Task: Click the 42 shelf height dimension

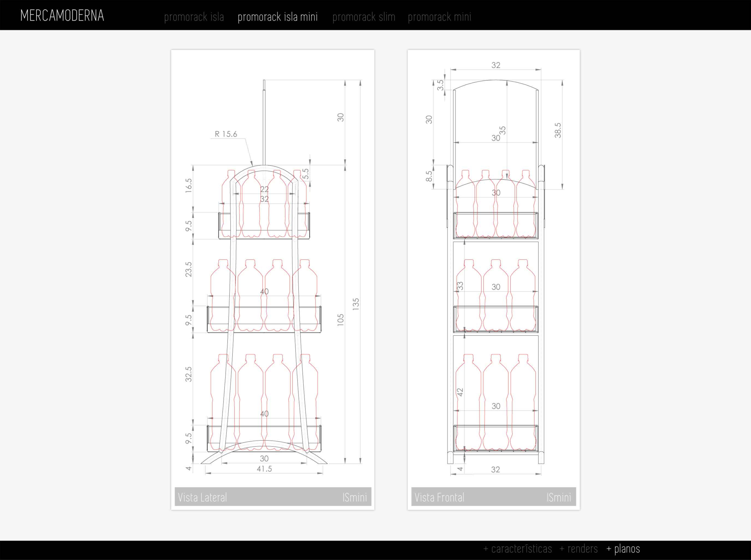Action: (460, 392)
